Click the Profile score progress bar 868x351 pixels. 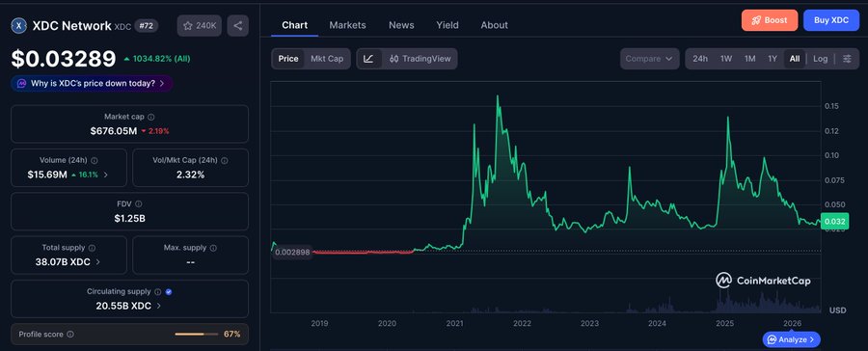click(197, 335)
